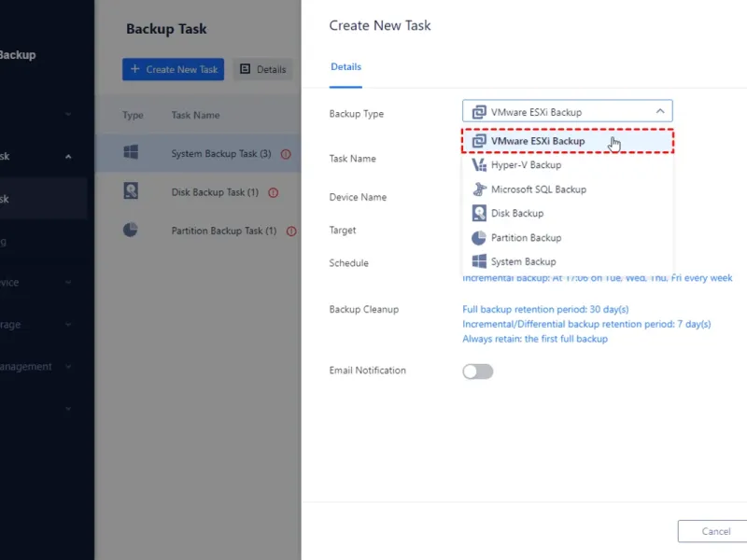Click the Backup Cleanup label
This screenshot has height=560, width=747.
coord(364,310)
